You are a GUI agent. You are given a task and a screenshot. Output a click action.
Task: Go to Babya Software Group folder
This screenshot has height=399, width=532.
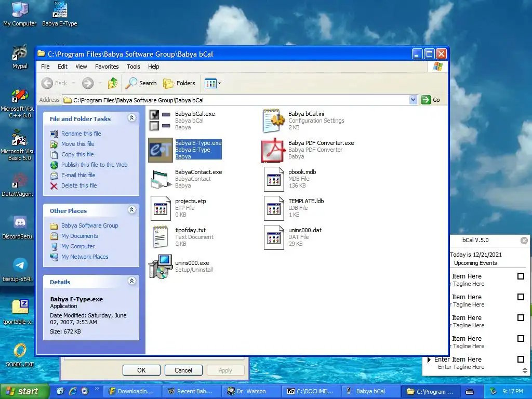89,225
